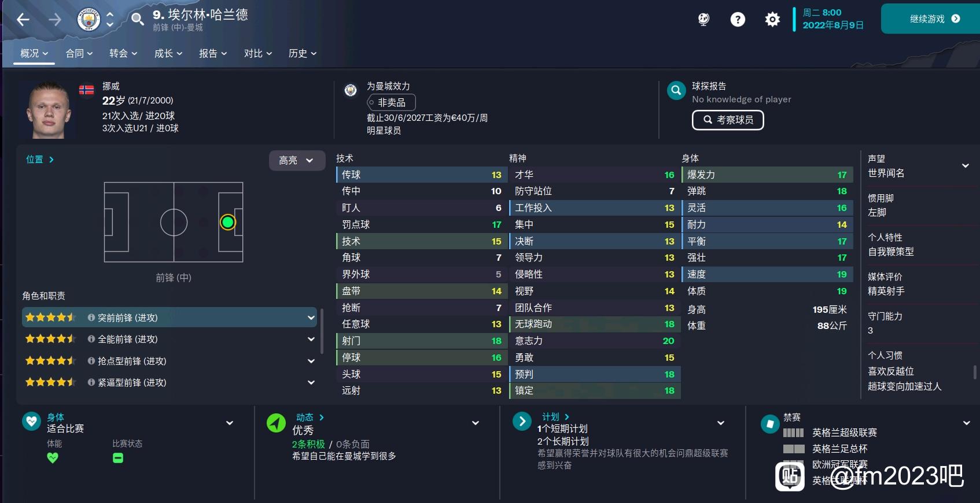Expand the 声望 info panel chevron
Image resolution: width=980 pixels, height=503 pixels.
tap(966, 166)
